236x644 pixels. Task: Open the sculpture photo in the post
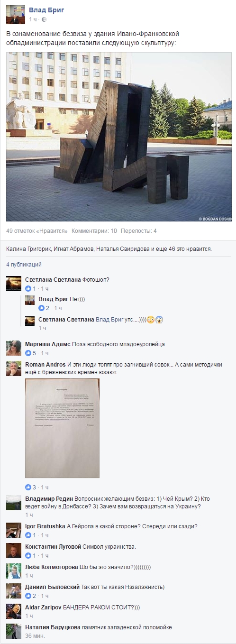coord(119,137)
